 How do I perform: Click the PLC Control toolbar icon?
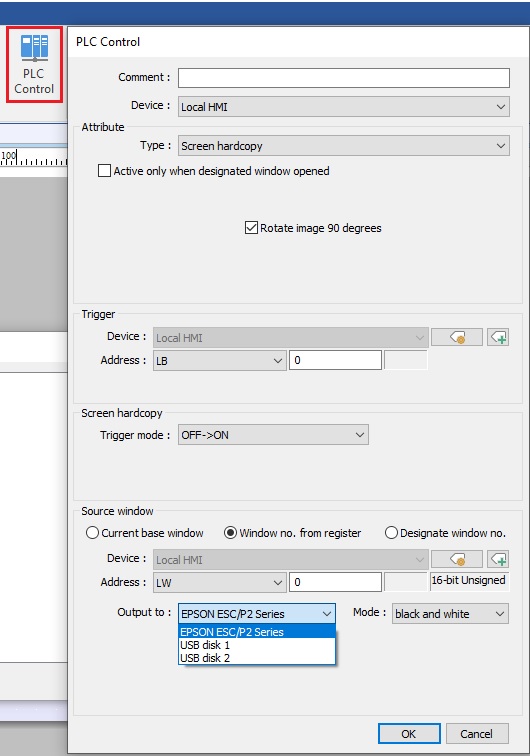(x=34, y=64)
